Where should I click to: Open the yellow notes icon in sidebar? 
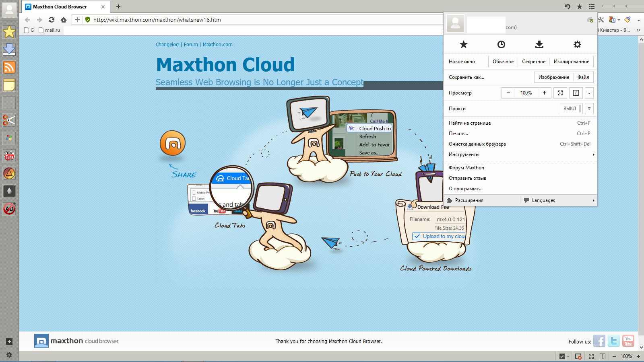coord(9,85)
